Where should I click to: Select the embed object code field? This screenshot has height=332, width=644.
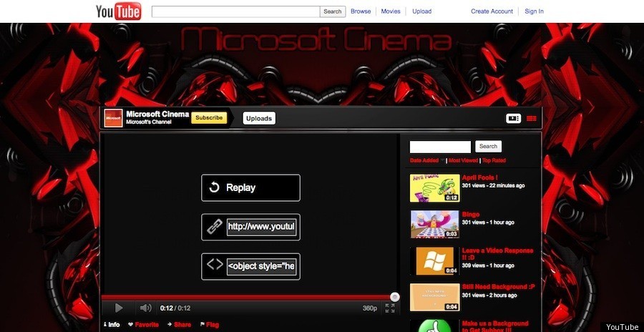pyautogui.click(x=262, y=266)
